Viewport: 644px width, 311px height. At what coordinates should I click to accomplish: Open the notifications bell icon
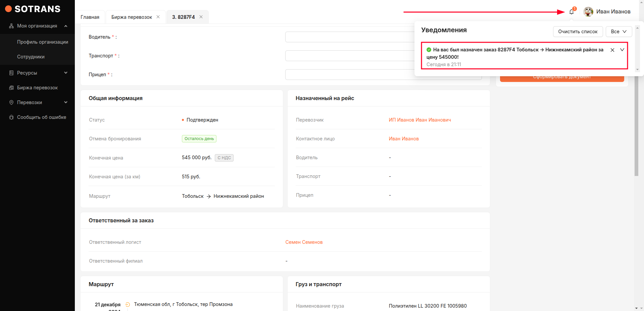click(572, 12)
